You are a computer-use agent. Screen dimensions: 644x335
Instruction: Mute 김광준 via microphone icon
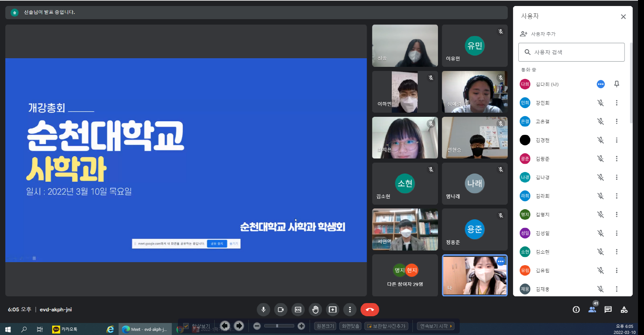click(x=601, y=159)
